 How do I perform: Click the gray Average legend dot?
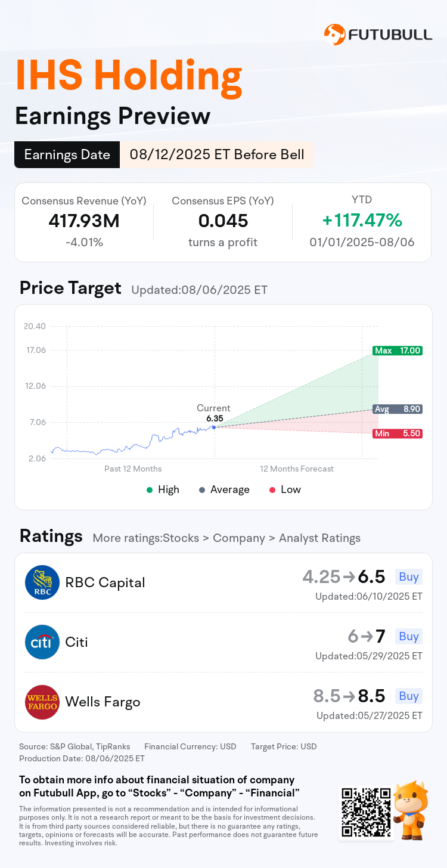pos(202,489)
